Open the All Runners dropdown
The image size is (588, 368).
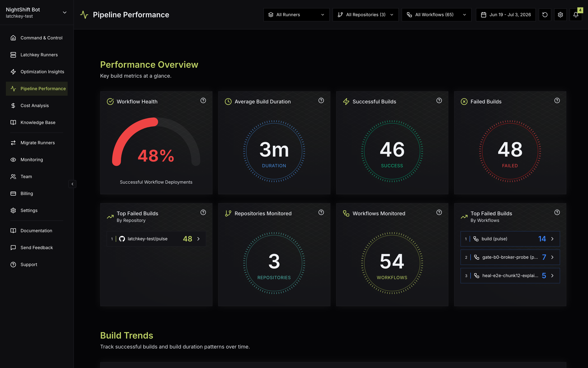296,15
